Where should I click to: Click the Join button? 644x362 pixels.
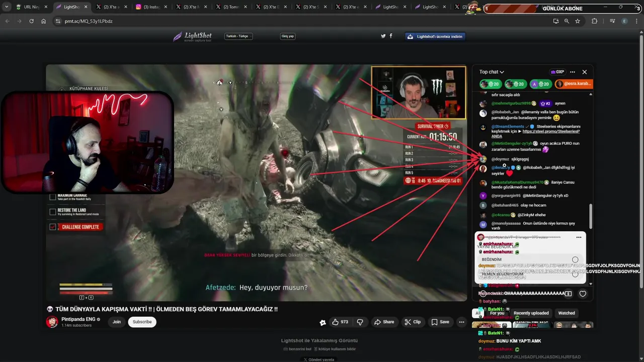coord(116,322)
